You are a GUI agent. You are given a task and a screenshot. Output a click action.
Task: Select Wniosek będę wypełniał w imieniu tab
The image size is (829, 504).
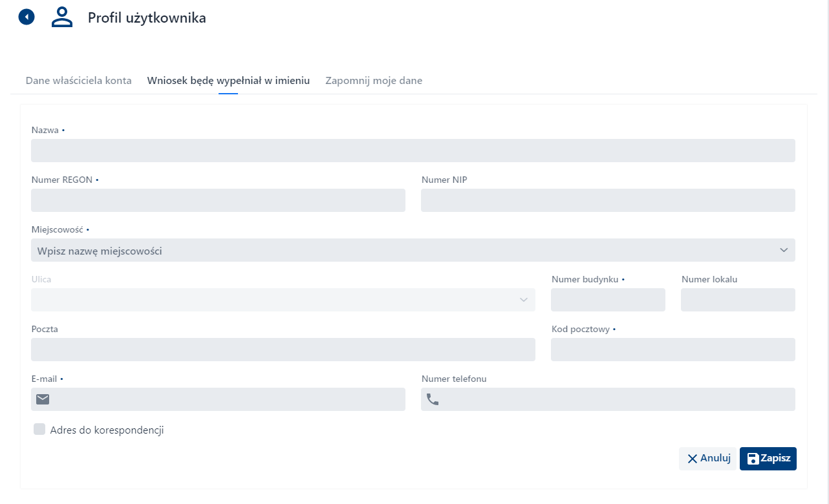point(228,81)
